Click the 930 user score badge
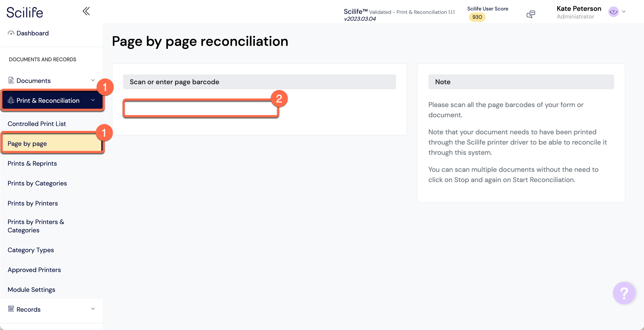This screenshot has height=330, width=644. (x=477, y=17)
